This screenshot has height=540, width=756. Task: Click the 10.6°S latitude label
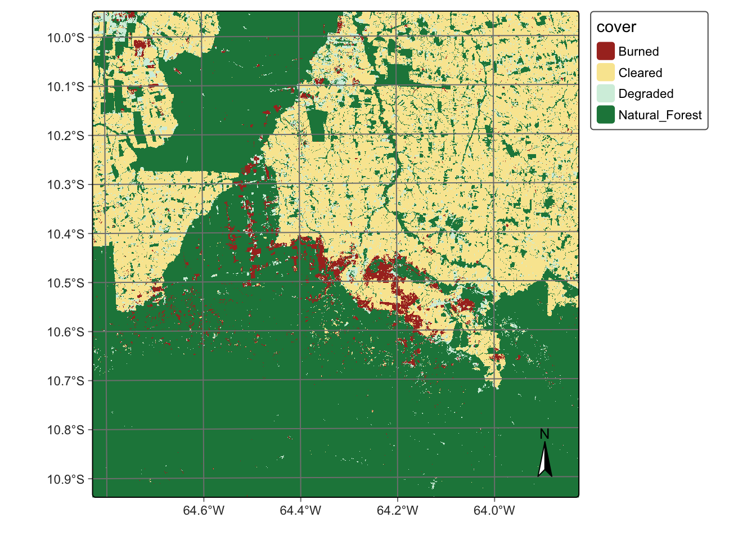tap(66, 332)
